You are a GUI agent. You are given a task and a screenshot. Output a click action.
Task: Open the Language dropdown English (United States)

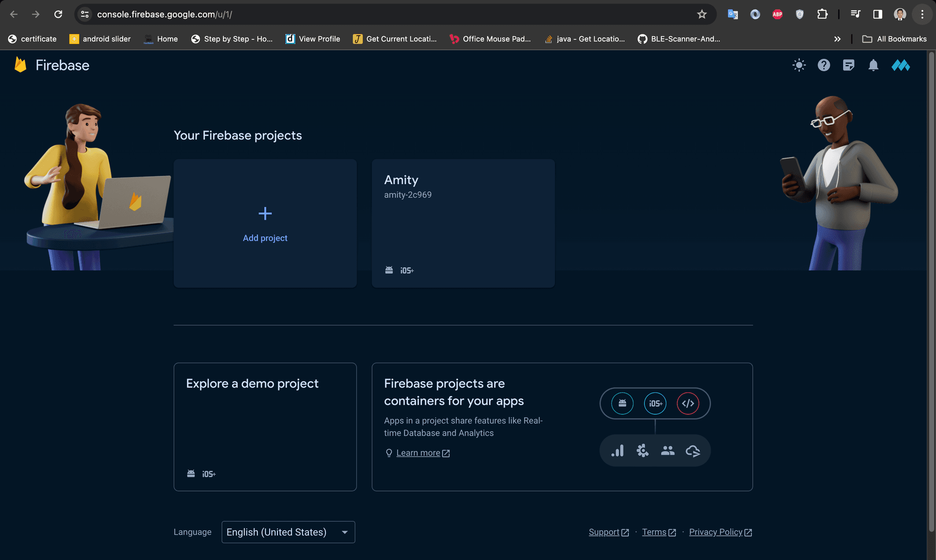(x=288, y=532)
